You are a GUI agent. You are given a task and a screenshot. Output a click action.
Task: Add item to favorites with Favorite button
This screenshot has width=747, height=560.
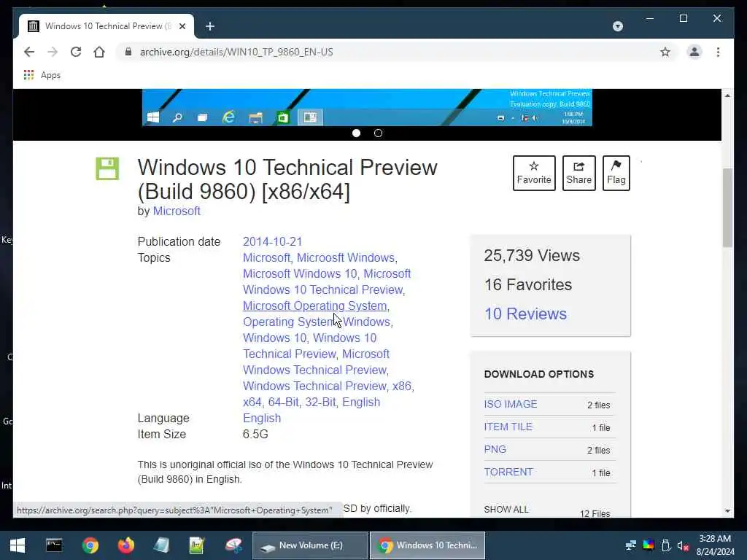coord(534,173)
